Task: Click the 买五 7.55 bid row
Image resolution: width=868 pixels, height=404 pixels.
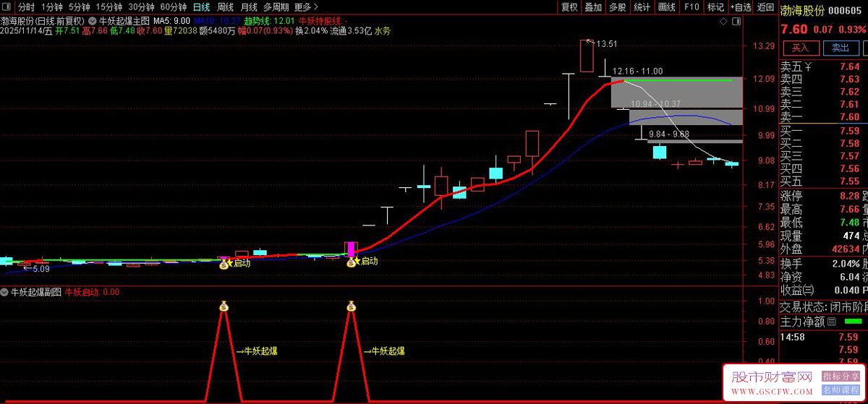Action: pos(823,181)
